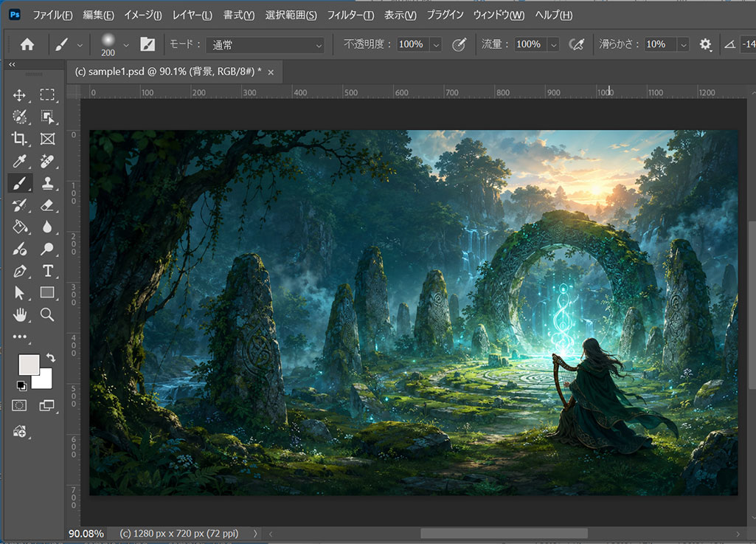The image size is (756, 544).
Task: Open the イメージ menu
Action: tap(143, 15)
